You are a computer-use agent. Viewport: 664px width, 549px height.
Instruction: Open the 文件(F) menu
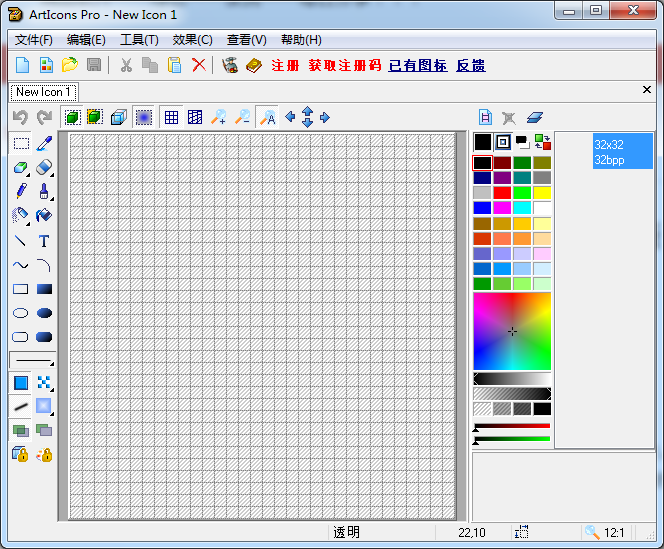tap(34, 40)
